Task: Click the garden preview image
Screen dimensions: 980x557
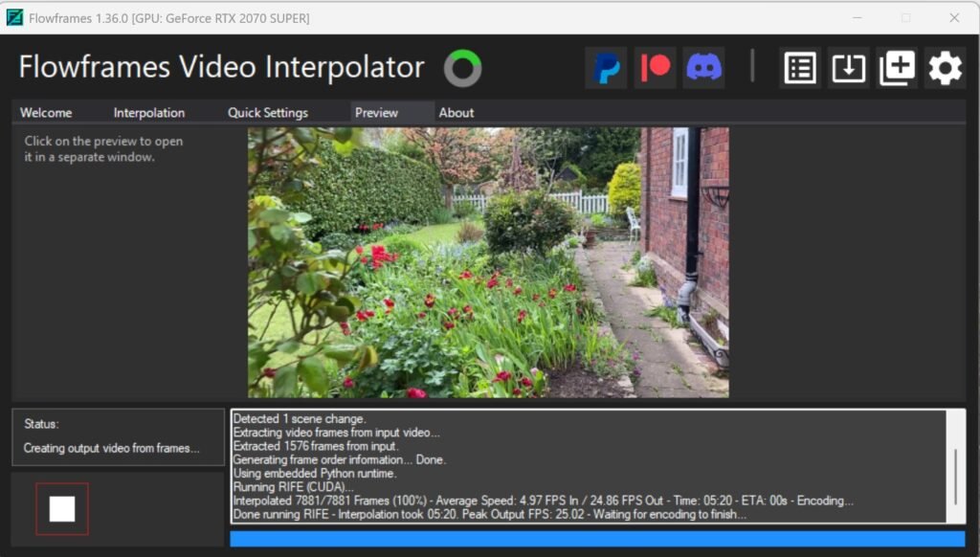Action: tap(488, 262)
